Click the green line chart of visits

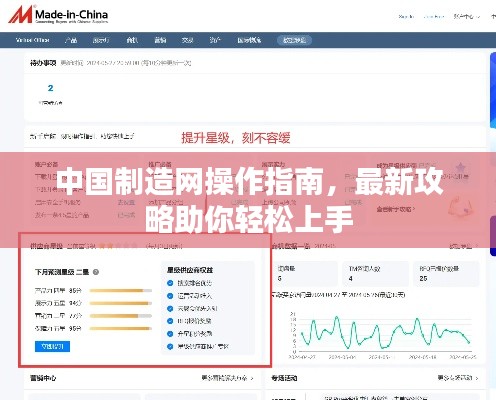pyautogui.click(x=386, y=332)
